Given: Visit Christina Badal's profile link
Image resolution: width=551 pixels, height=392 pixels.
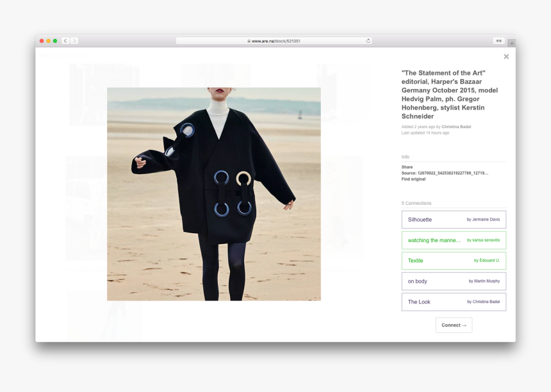Looking at the screenshot, I should click(x=455, y=127).
